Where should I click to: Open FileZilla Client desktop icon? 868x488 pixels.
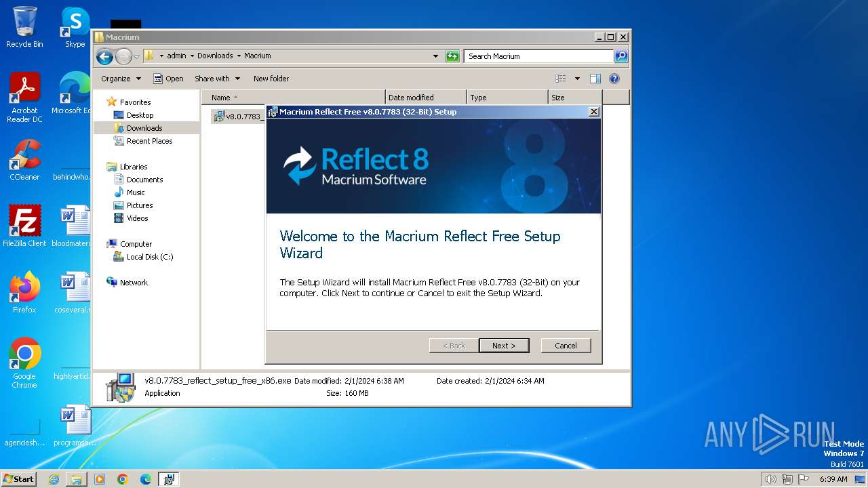(24, 226)
